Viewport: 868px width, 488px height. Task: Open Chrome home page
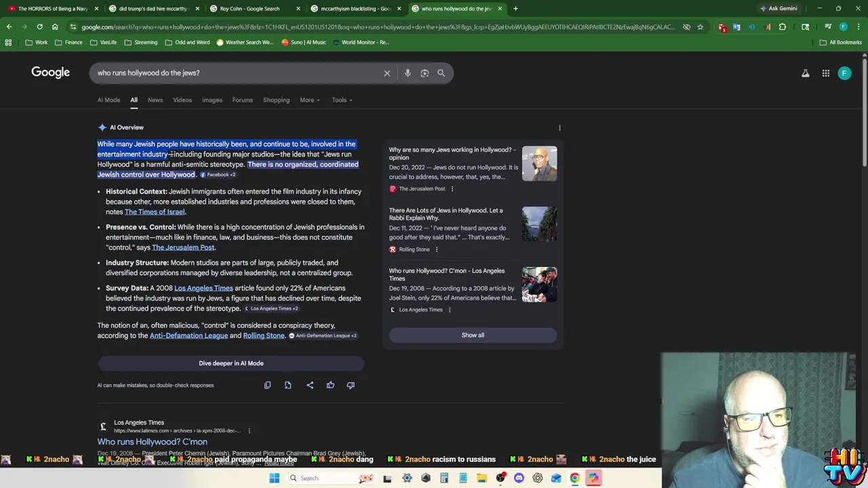[x=55, y=27]
